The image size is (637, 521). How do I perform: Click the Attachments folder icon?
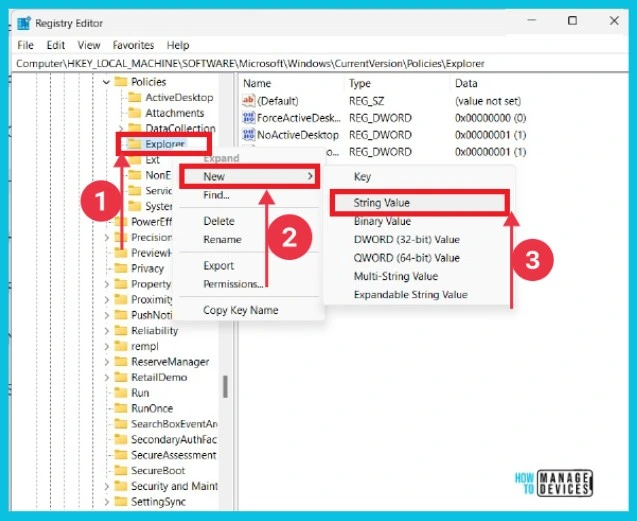[x=134, y=113]
